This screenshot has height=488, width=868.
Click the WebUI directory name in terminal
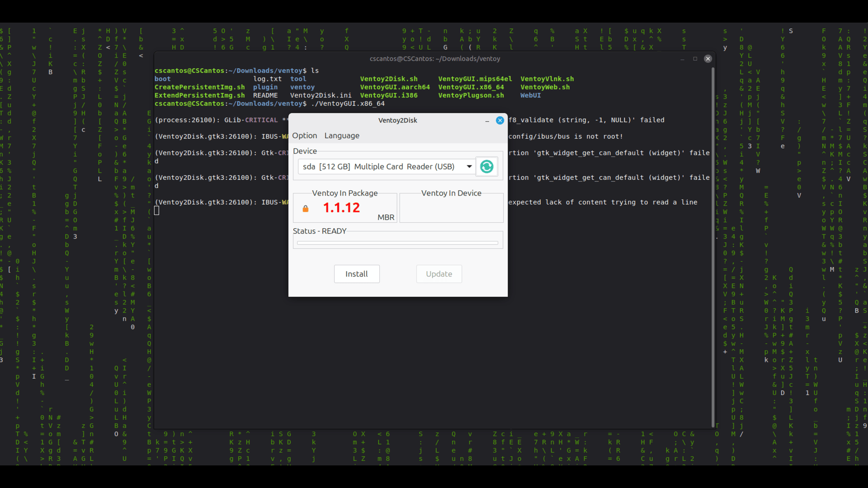point(531,95)
